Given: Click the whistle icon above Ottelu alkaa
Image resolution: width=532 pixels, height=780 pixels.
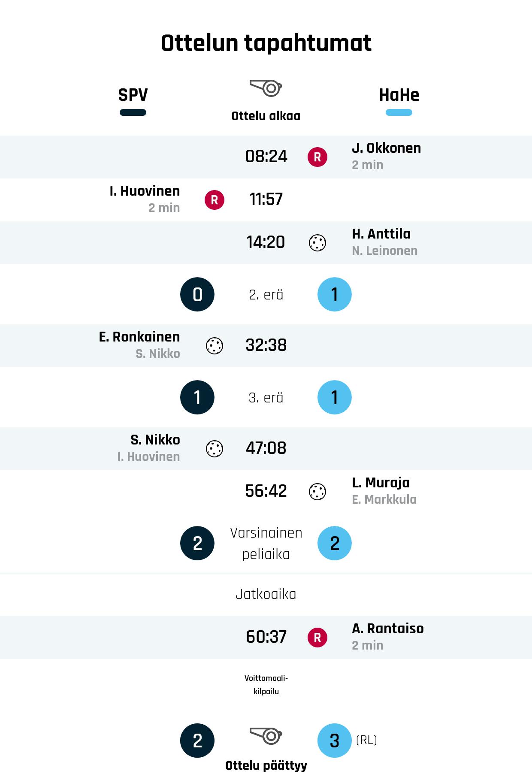Looking at the screenshot, I should pyautogui.click(x=266, y=88).
